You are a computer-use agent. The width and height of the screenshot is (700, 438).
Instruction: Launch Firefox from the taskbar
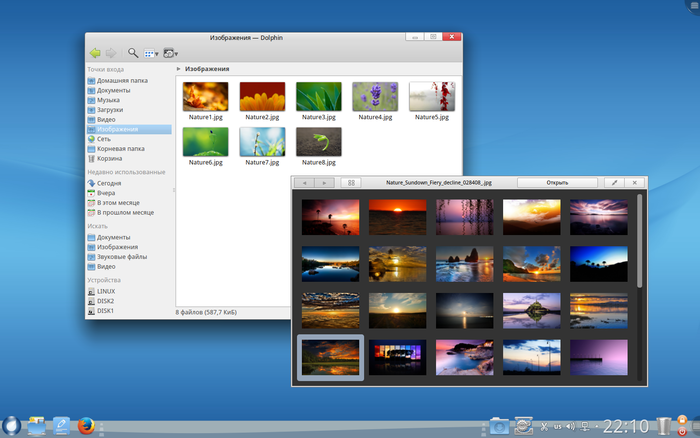pyautogui.click(x=87, y=426)
